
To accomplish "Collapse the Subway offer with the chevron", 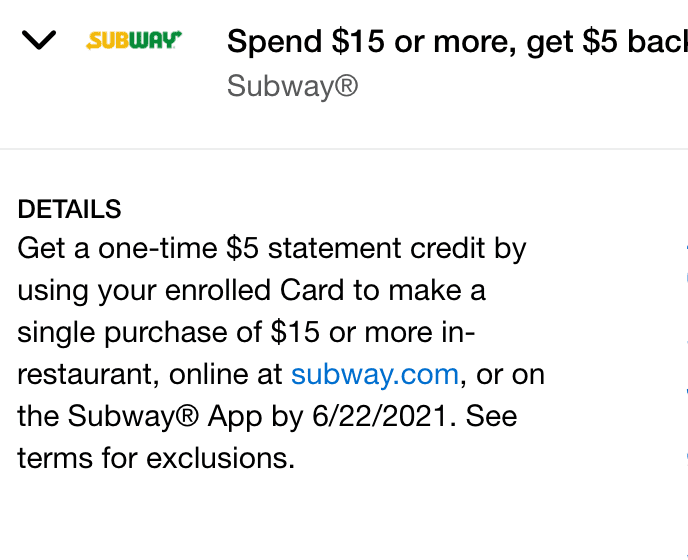I will coord(39,40).
